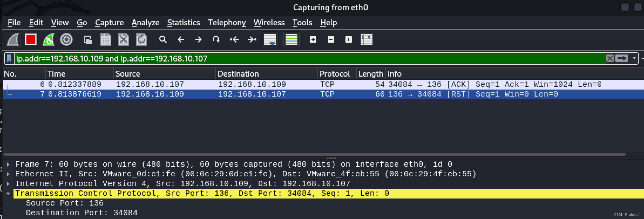Find a packet with the magnifier icon

(163, 40)
